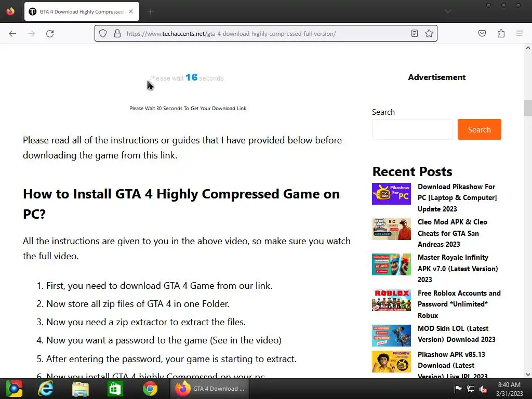Click the muted volume tray icon
The width and height of the screenshot is (532, 399).
tap(483, 389)
